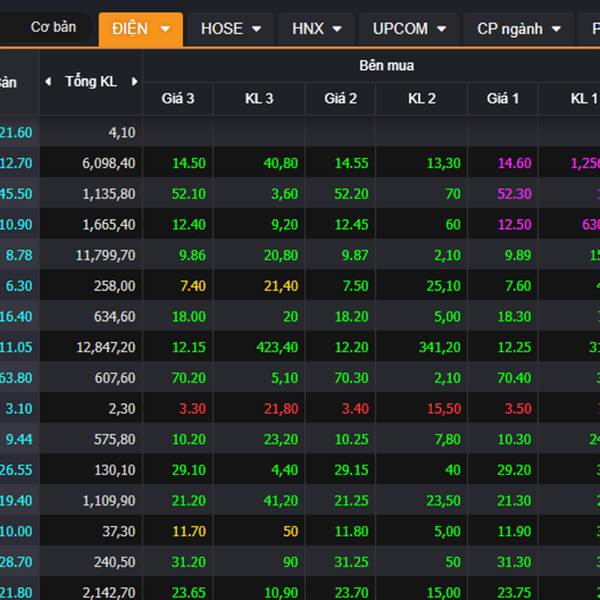The image size is (600, 600).
Task: Click the red price 3.30
Action: (193, 409)
